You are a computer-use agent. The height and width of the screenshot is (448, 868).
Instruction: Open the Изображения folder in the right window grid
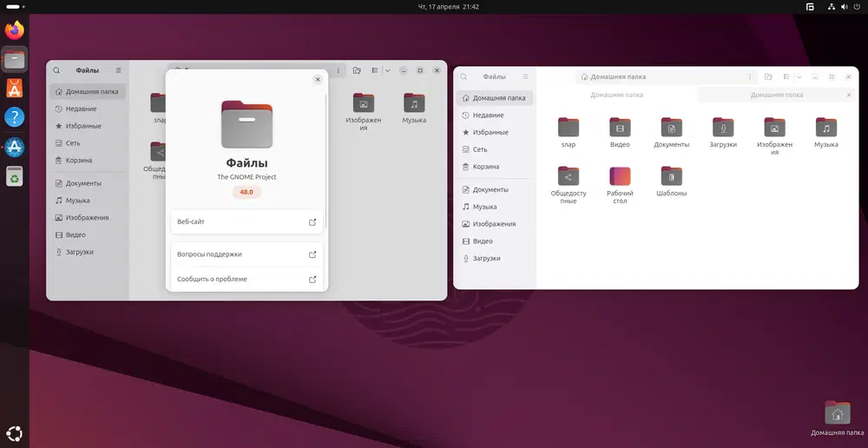(774, 135)
